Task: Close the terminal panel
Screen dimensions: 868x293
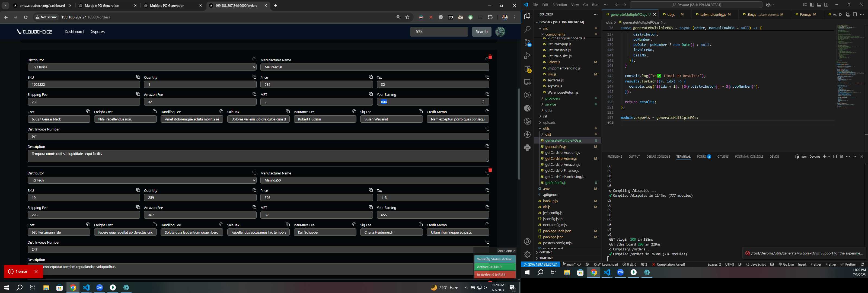Action: (862, 157)
